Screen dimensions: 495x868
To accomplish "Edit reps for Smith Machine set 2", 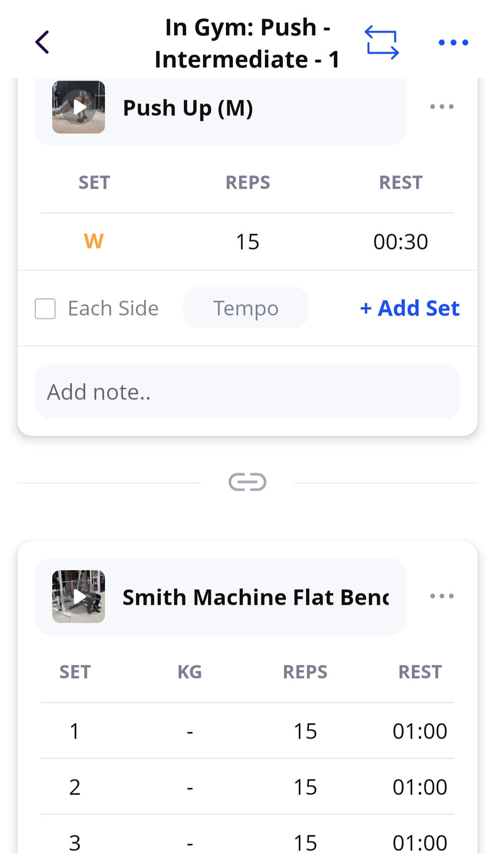I will (x=305, y=787).
